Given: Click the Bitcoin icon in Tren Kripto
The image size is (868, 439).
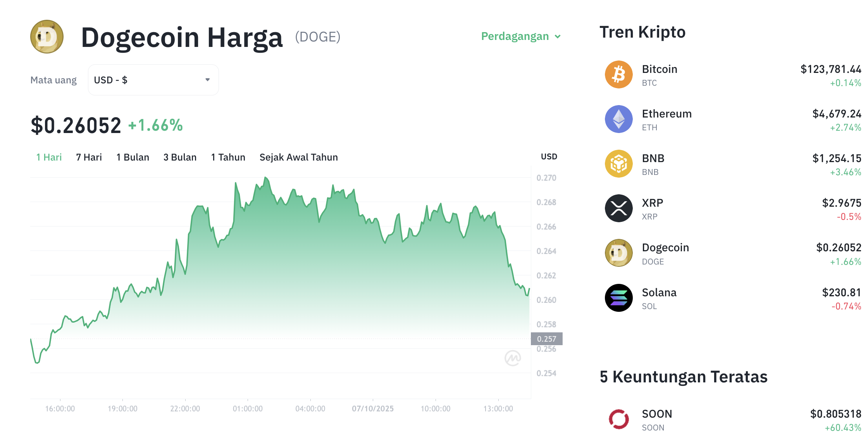Looking at the screenshot, I should [618, 74].
